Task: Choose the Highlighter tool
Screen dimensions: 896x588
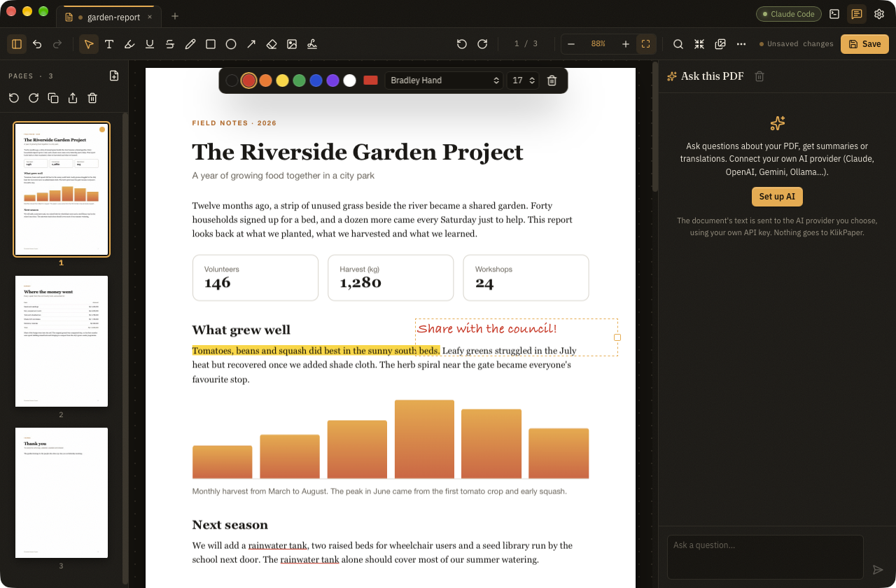Action: point(129,44)
